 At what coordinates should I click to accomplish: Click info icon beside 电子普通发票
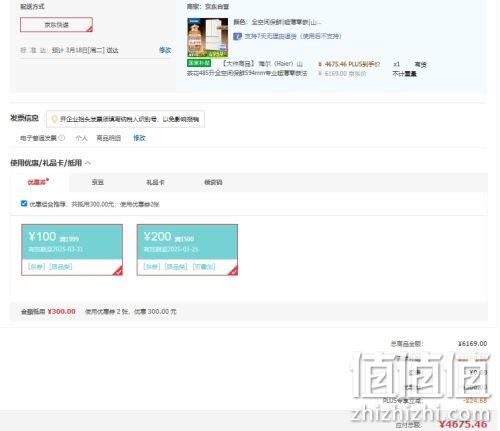62,138
